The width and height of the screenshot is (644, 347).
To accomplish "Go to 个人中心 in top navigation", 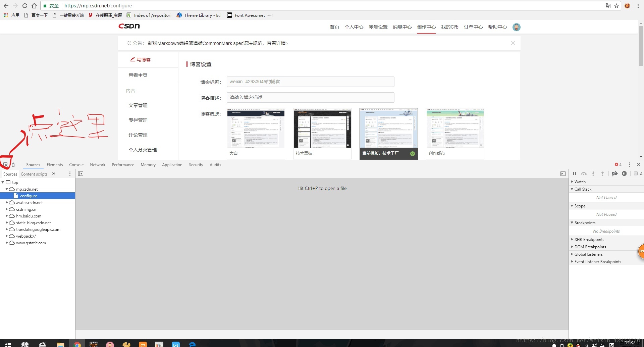I will tap(354, 27).
